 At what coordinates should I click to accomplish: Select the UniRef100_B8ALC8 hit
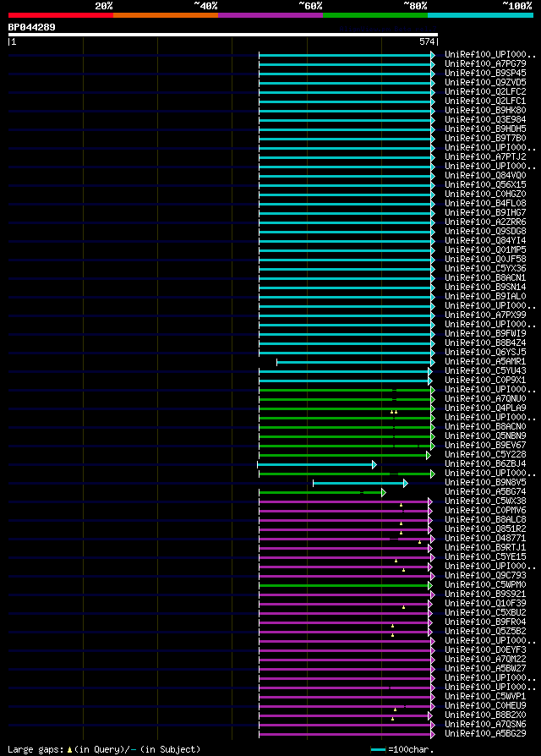pos(485,520)
